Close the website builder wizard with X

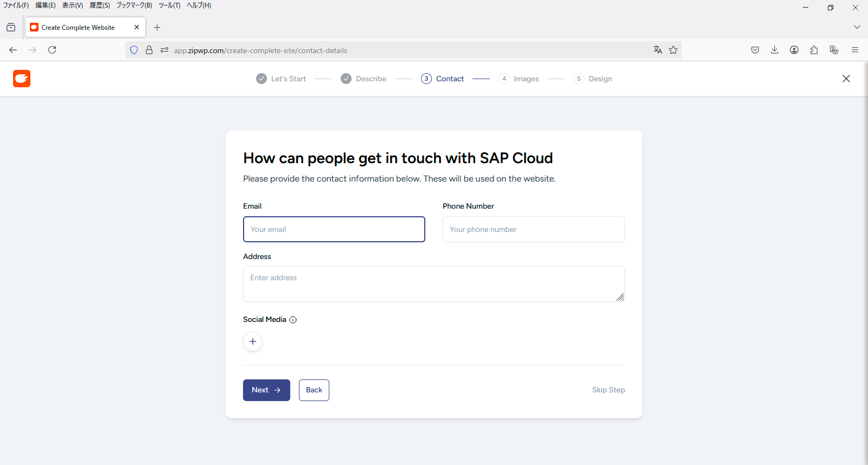846,79
